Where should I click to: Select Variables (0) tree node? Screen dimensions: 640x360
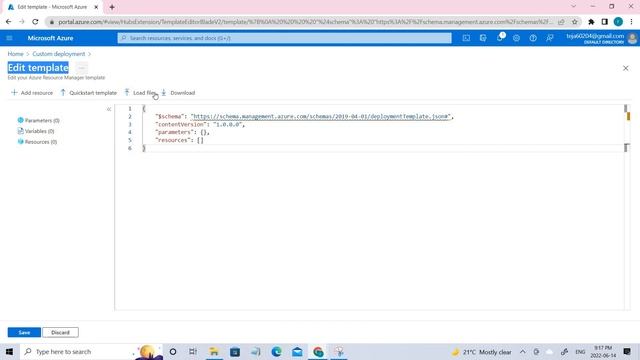coord(36,131)
